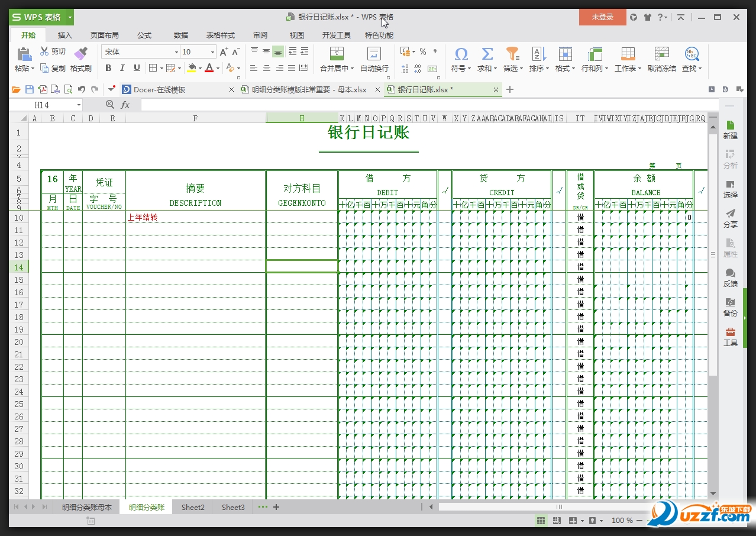Open New (新建) in right sidebar
756x536 pixels.
[731, 130]
